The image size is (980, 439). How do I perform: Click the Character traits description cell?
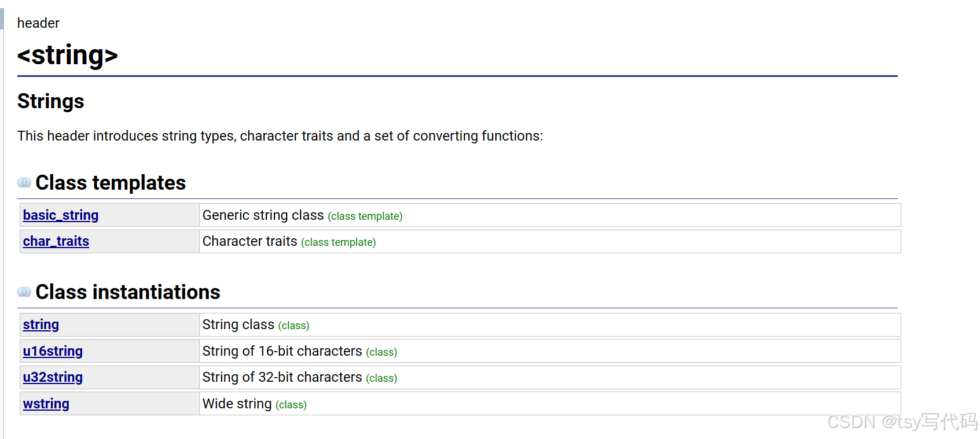[x=550, y=241]
